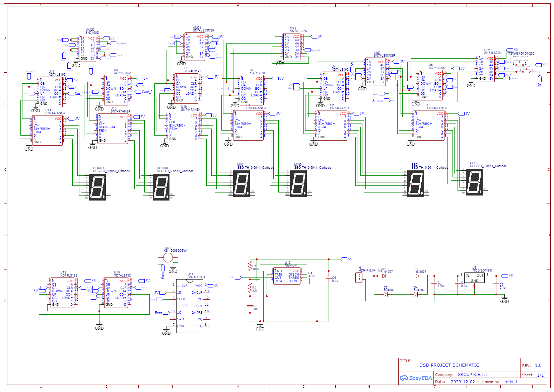Select the U11 XD74LS192 counter chip
The width and height of the screenshot is (554, 392).
(x=51, y=92)
